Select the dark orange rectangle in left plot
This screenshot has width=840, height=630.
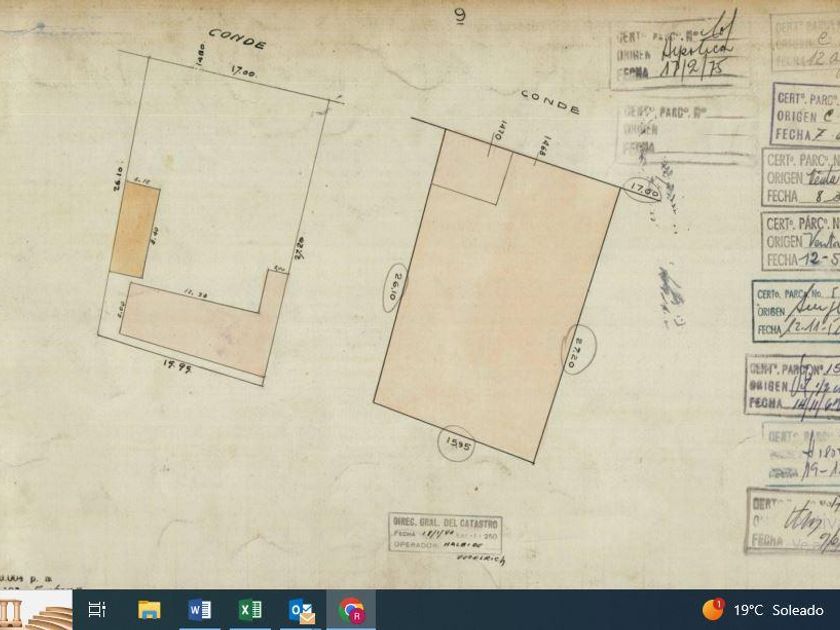pos(134,230)
